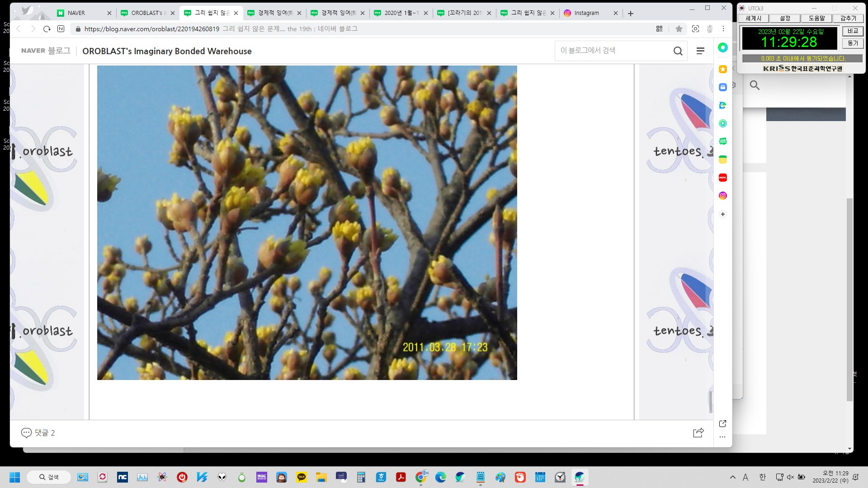This screenshot has width=868, height=488.
Task: Click the yellow star sidebar icon
Action: [722, 69]
